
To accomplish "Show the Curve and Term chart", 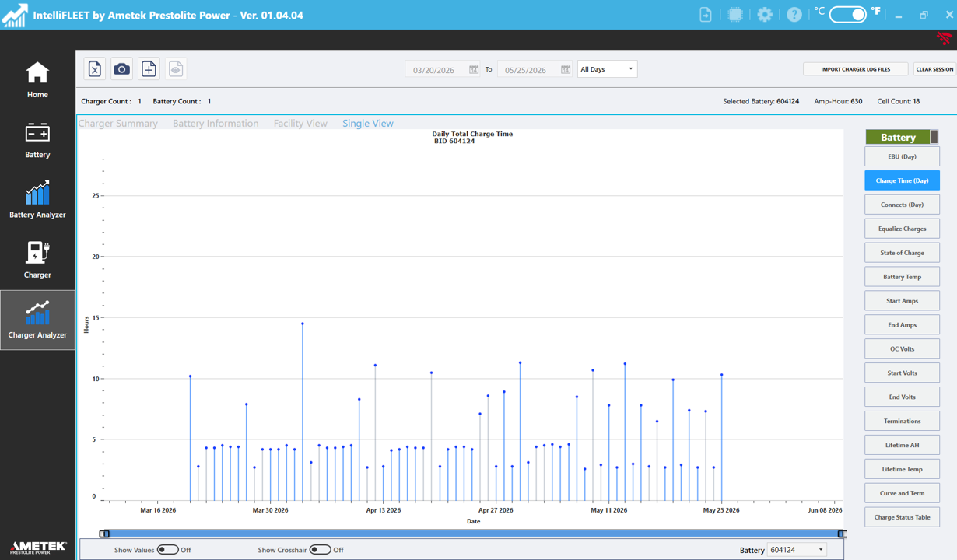I will click(902, 493).
